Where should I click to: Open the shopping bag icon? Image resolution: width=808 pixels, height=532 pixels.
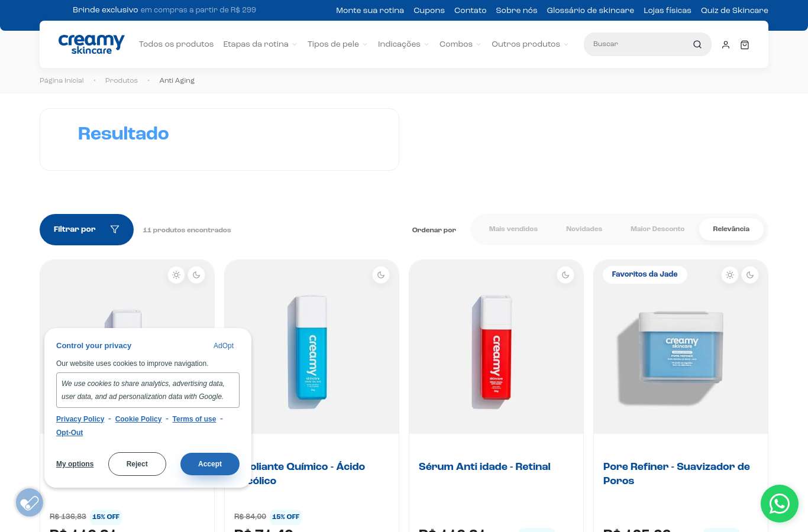pyautogui.click(x=745, y=45)
